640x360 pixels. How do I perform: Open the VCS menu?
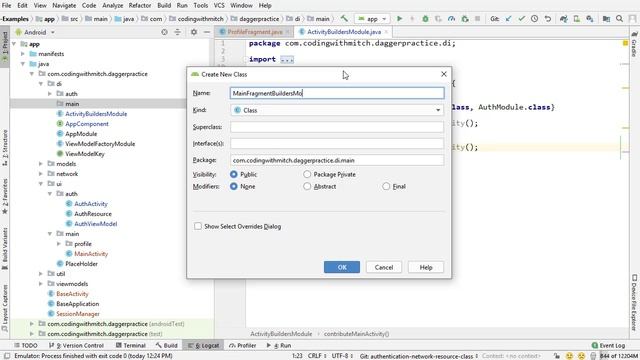[219, 5]
